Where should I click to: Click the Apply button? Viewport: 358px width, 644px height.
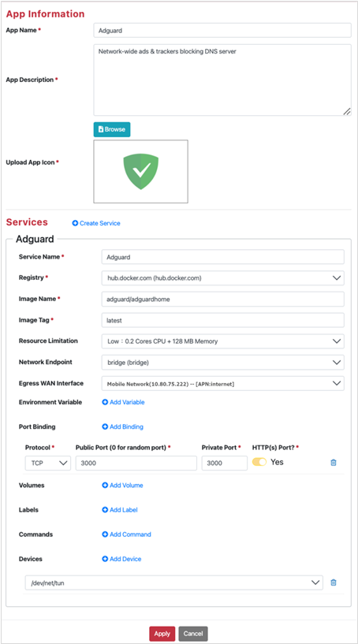(162, 634)
